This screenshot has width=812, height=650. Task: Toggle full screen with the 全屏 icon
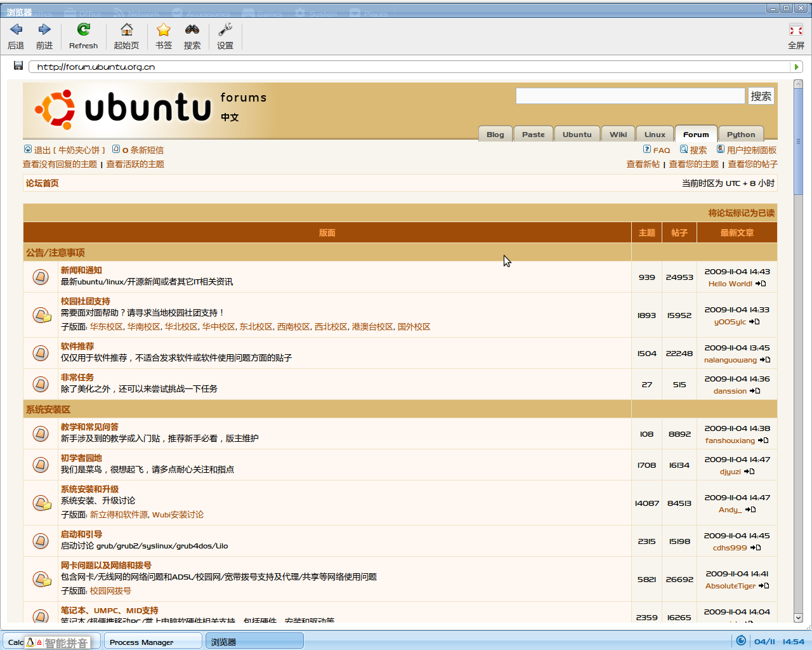[796, 30]
